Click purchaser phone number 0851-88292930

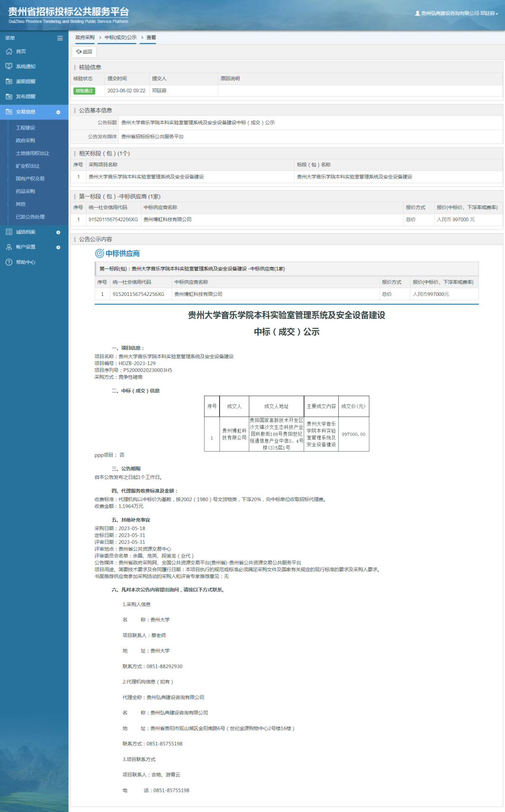pos(165,666)
